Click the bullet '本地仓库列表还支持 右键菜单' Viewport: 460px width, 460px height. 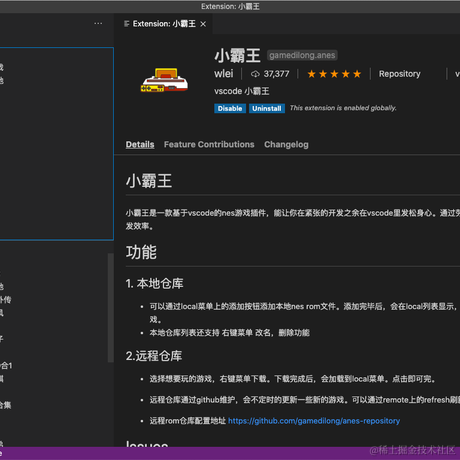coord(229,333)
